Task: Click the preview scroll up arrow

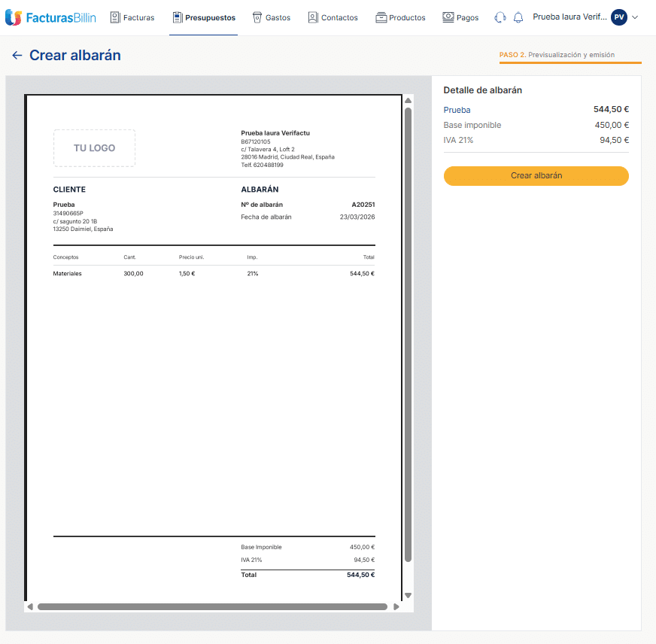Action: tap(408, 100)
